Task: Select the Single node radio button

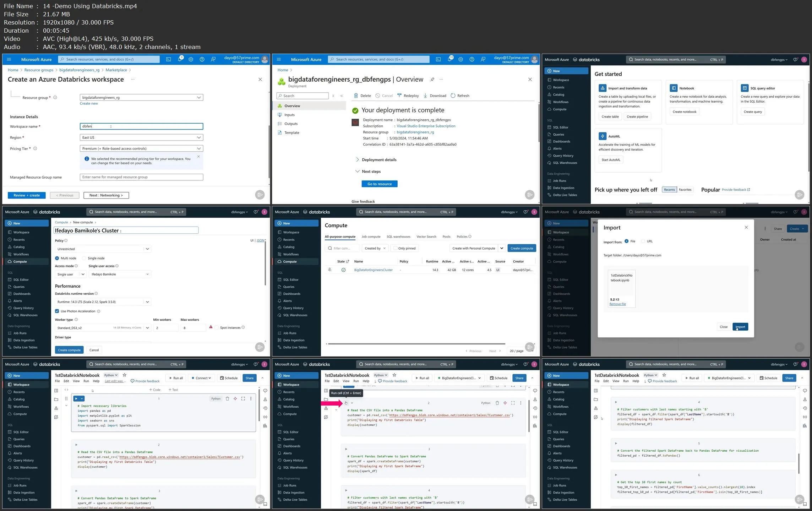Action: pos(84,258)
